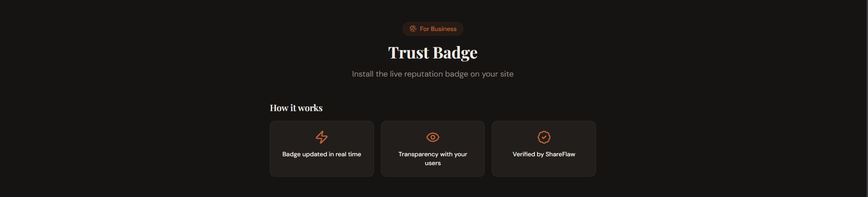Click the word "Transparency" in the middle card
The image size is (868, 197).
coord(418,154)
